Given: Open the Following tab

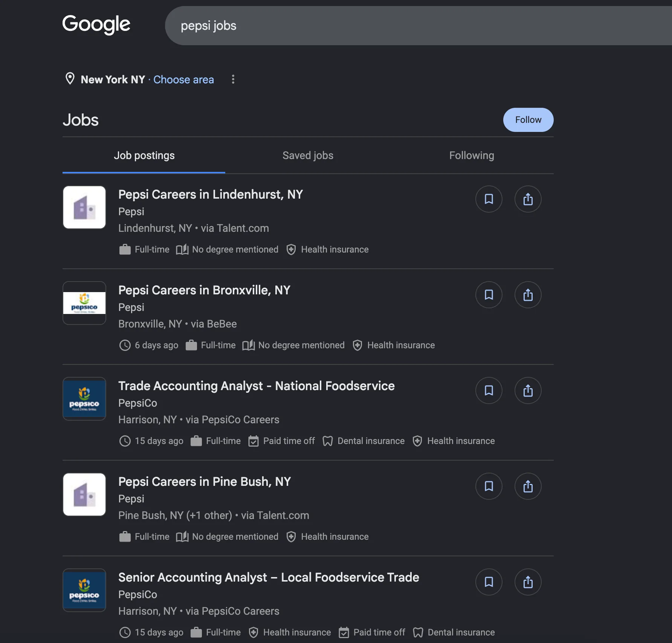Looking at the screenshot, I should point(472,156).
